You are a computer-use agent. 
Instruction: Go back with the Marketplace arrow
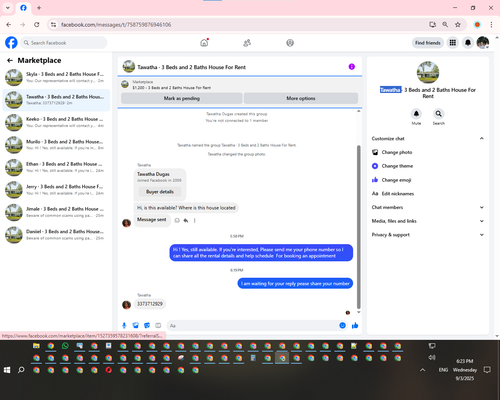10,60
